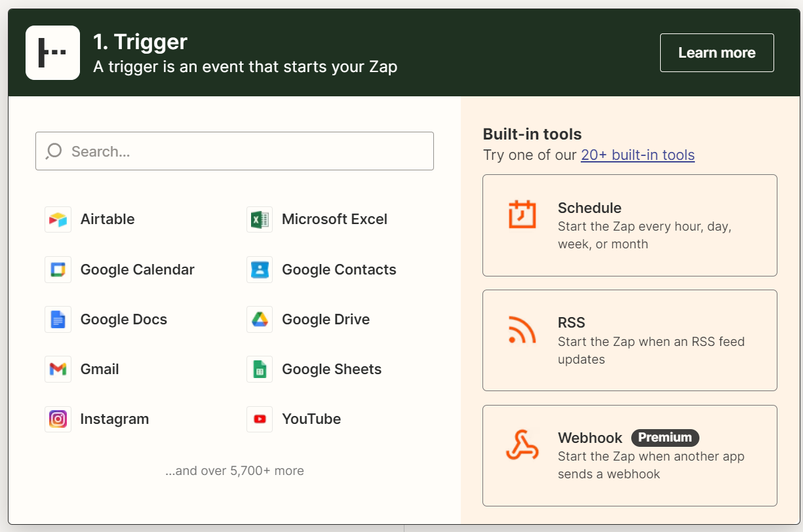Click the Google Contacts icon
Viewport: 803px width, 532px height.
tap(260, 269)
